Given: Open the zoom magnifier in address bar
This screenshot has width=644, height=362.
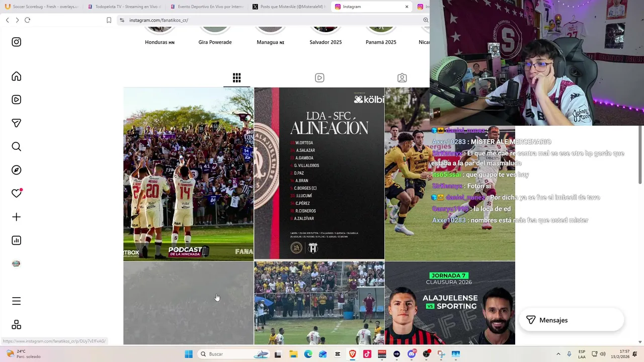Looking at the screenshot, I should (x=426, y=20).
